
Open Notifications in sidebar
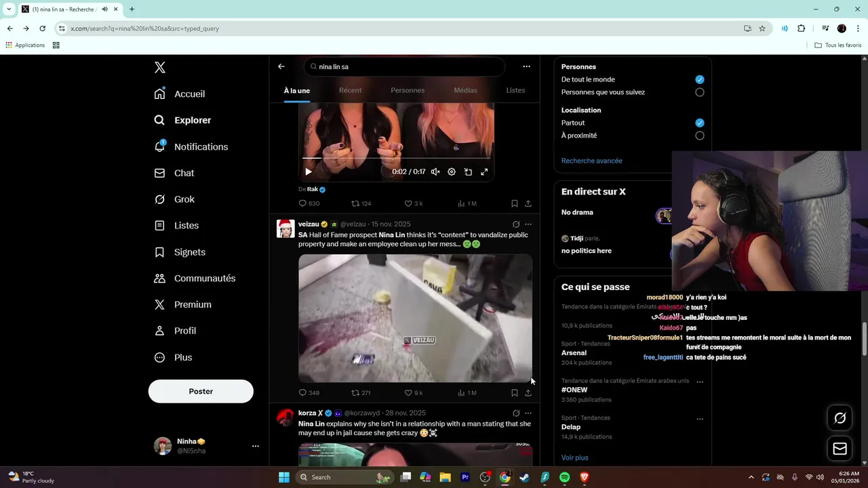[192, 146]
